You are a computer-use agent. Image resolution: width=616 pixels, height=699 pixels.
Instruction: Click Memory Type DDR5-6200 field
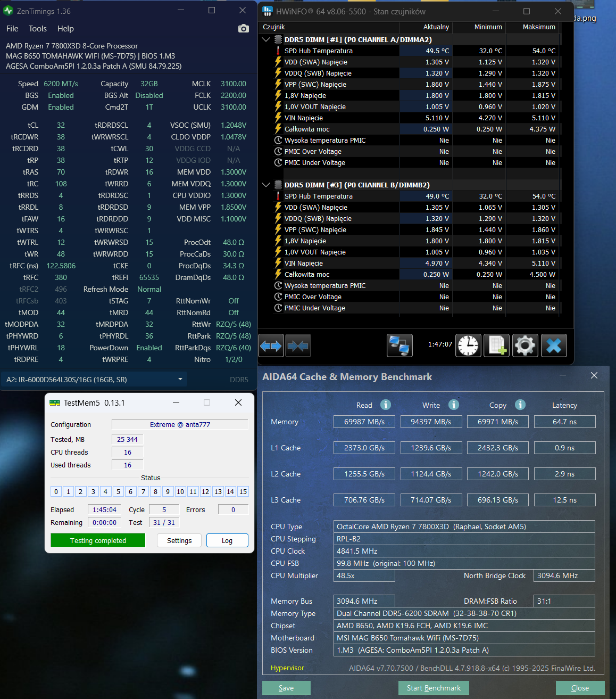pos(464,613)
